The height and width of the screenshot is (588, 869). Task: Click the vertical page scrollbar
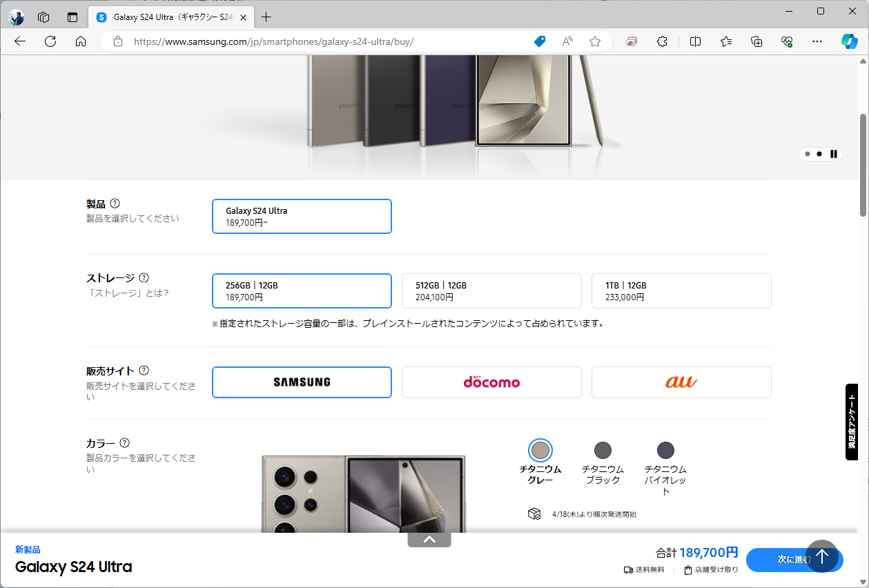863,165
